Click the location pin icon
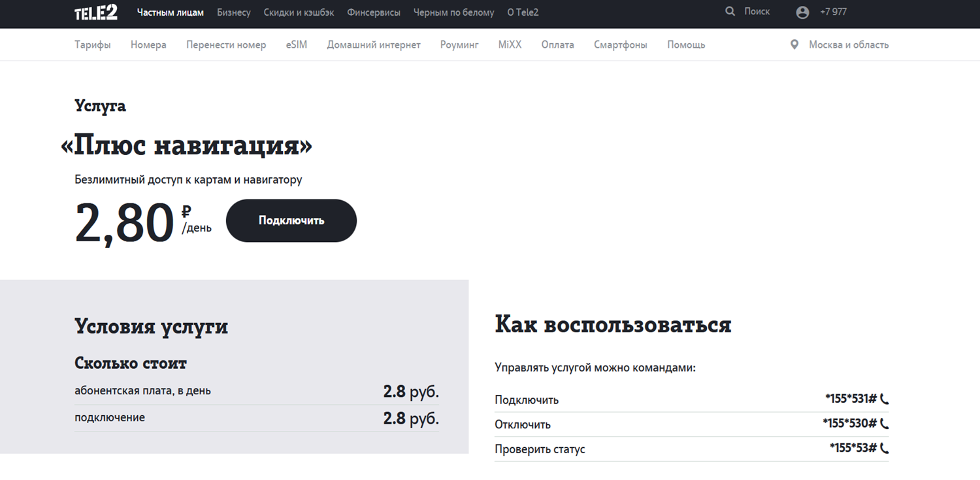 click(x=794, y=44)
